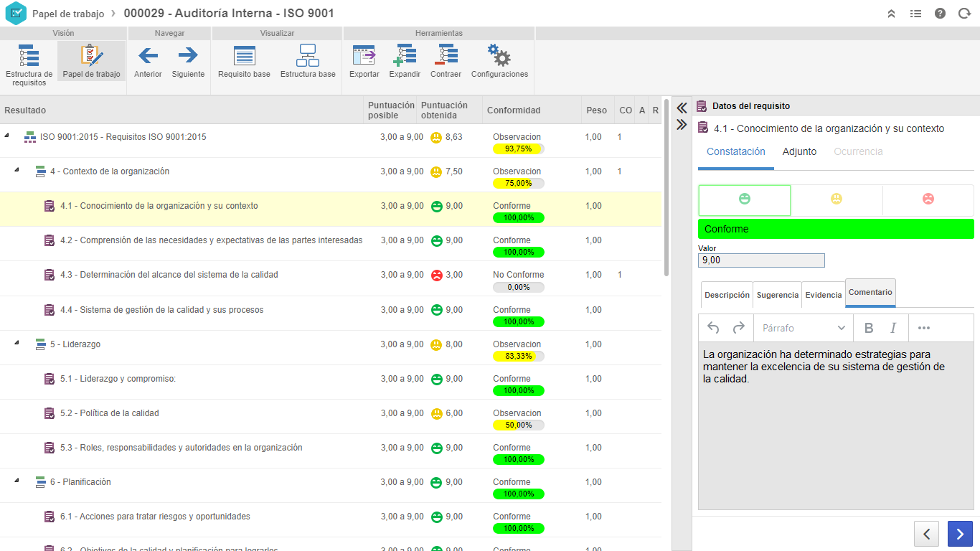
Task: Select row 4.2 - Comprensión de las necesidades
Action: coord(331,244)
